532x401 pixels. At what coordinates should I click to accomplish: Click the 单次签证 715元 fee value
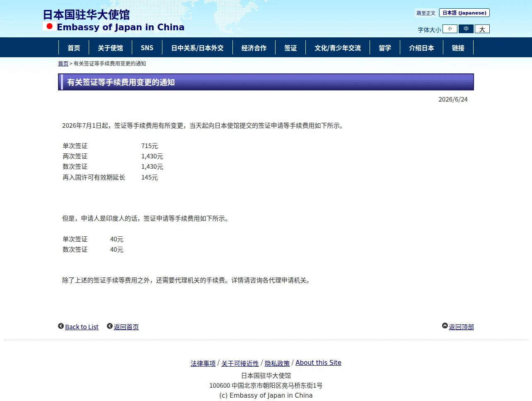point(150,146)
